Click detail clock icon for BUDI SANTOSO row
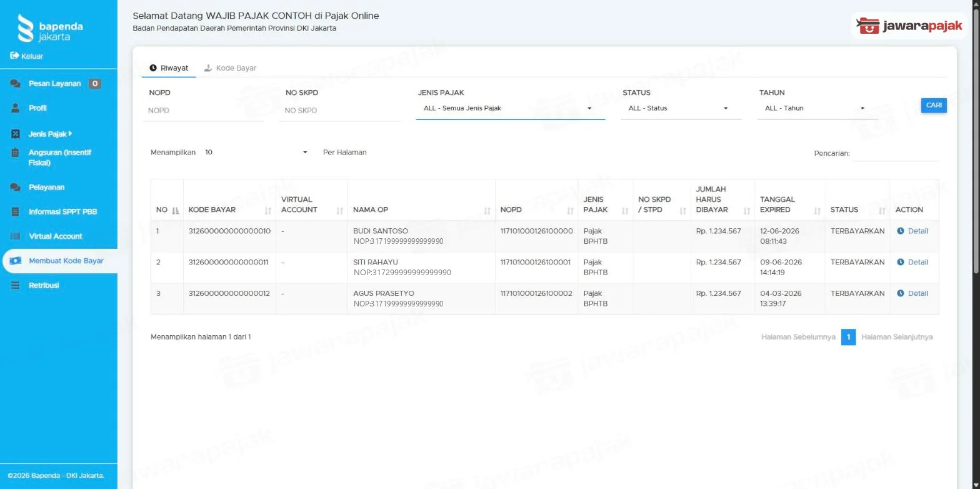Screen dimensions: 980x489 901,231
